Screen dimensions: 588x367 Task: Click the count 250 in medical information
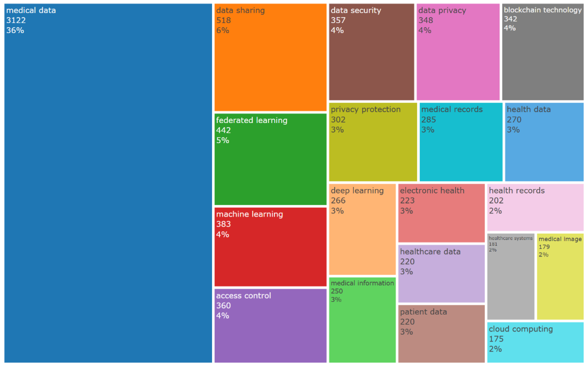(x=337, y=291)
